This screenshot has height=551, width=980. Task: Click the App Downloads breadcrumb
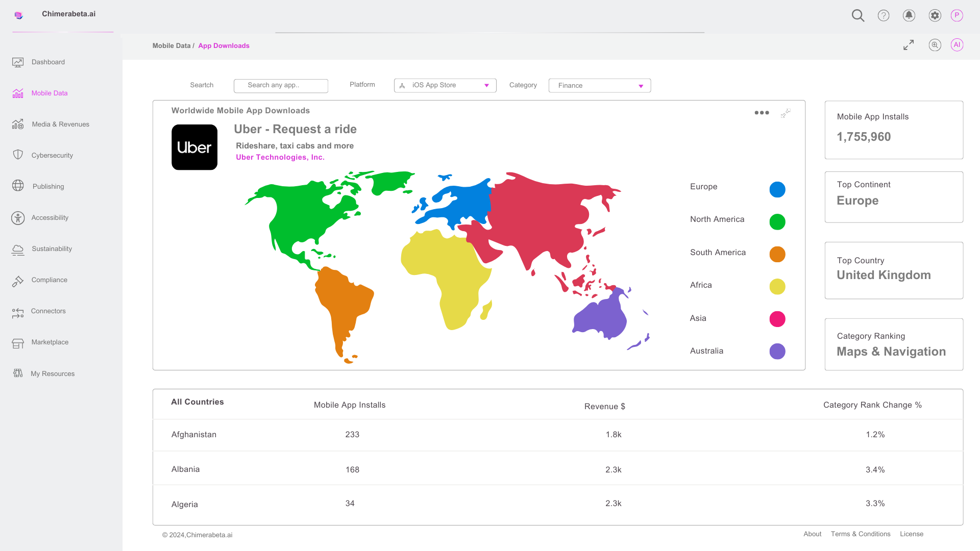224,46
